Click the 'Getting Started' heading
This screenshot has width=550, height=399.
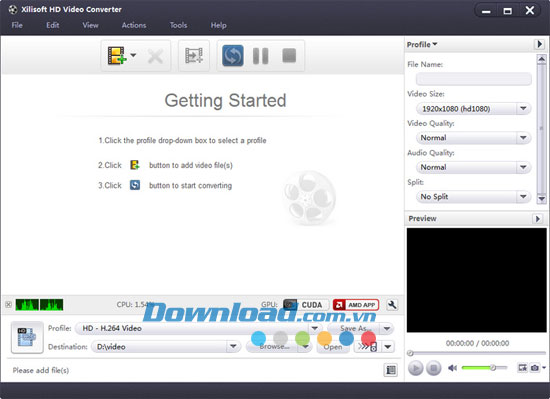(x=225, y=100)
